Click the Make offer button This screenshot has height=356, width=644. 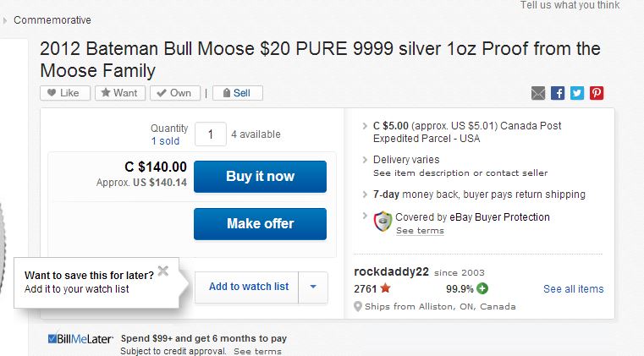[260, 224]
